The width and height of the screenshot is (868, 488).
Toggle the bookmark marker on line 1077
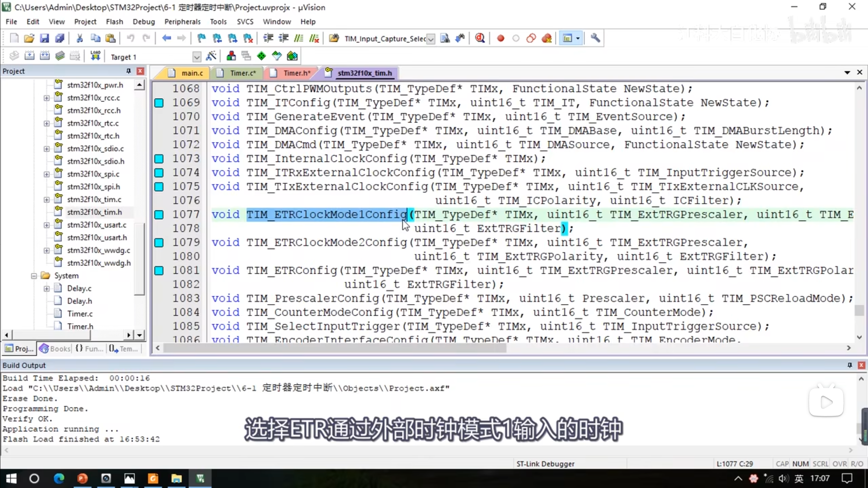[159, 215]
